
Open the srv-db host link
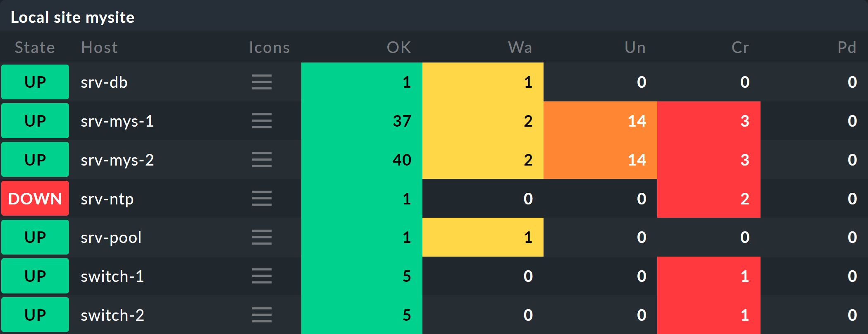pyautogui.click(x=104, y=82)
